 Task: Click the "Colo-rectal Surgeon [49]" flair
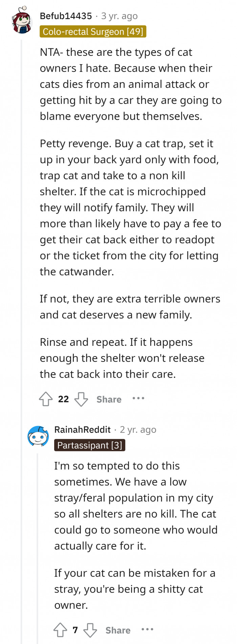tap(93, 31)
